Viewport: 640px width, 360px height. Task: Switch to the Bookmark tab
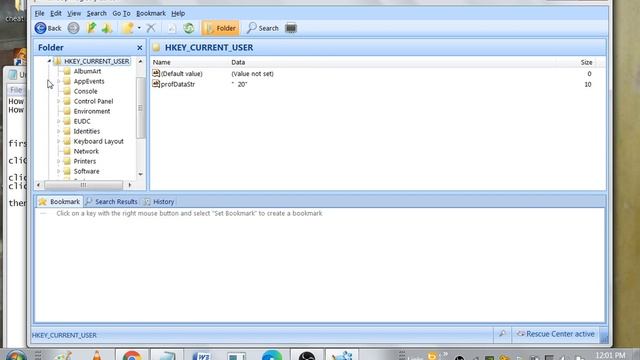pyautogui.click(x=60, y=202)
